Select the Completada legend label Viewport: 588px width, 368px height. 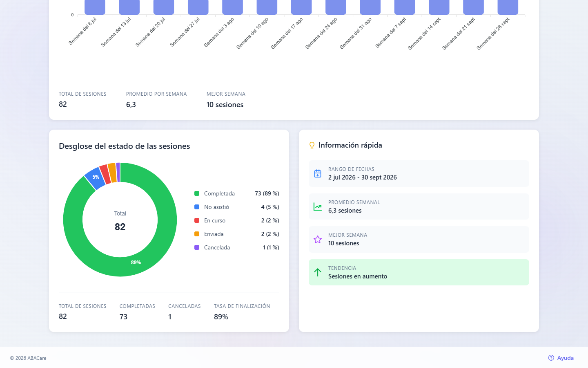(219, 193)
